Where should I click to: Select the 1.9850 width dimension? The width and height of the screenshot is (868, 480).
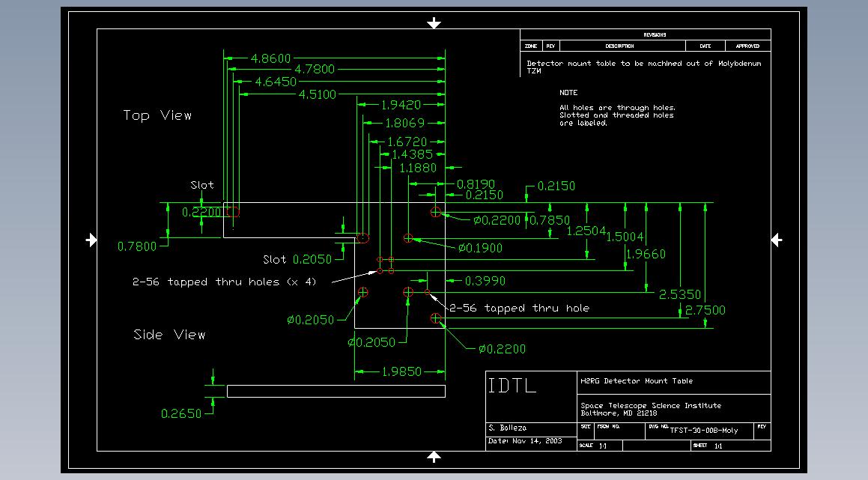[x=401, y=371]
